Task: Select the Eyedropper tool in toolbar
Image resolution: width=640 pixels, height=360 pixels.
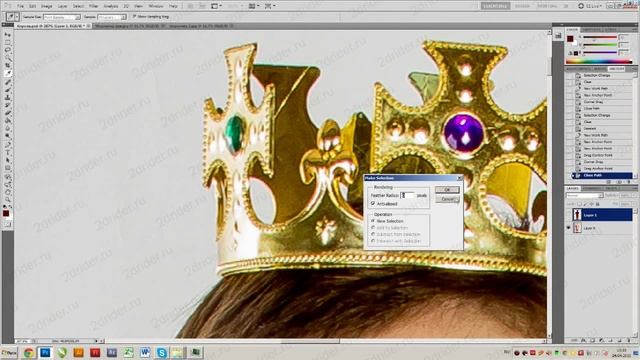Action: coord(8,73)
